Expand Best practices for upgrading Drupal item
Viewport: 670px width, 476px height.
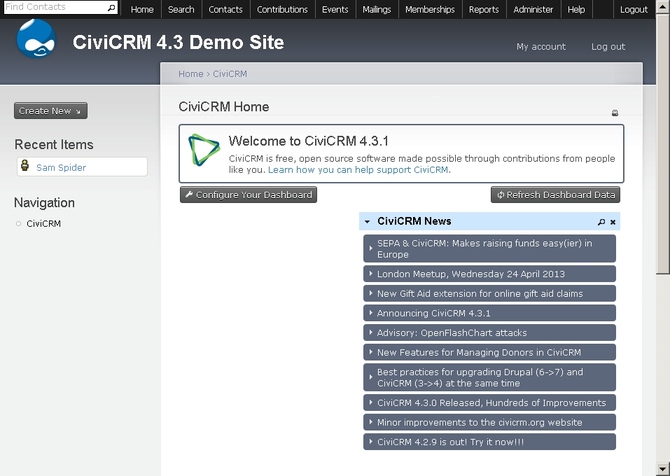point(489,378)
